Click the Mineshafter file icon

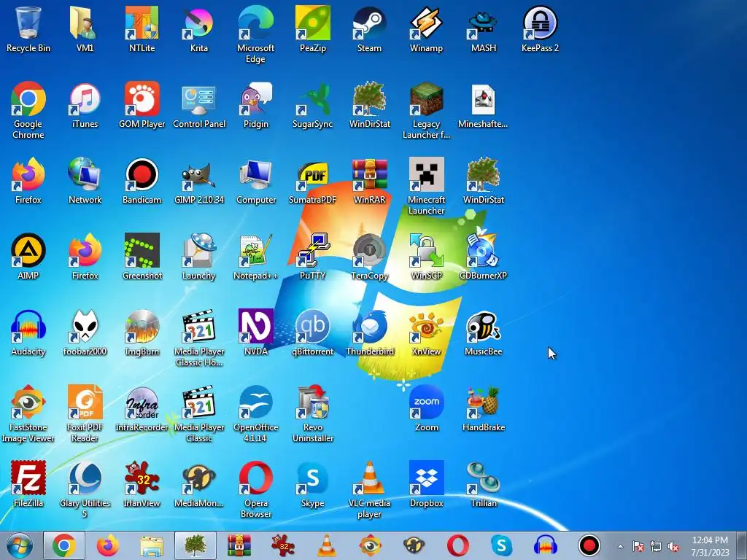(483, 106)
